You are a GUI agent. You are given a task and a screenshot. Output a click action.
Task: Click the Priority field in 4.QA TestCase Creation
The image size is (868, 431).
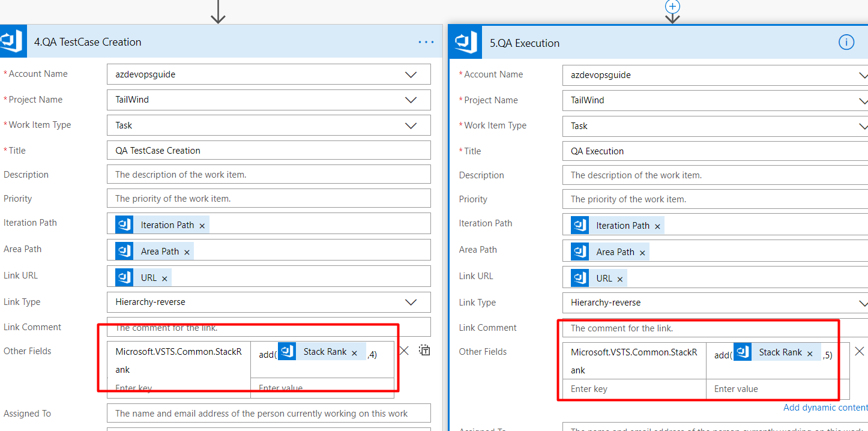(269, 198)
